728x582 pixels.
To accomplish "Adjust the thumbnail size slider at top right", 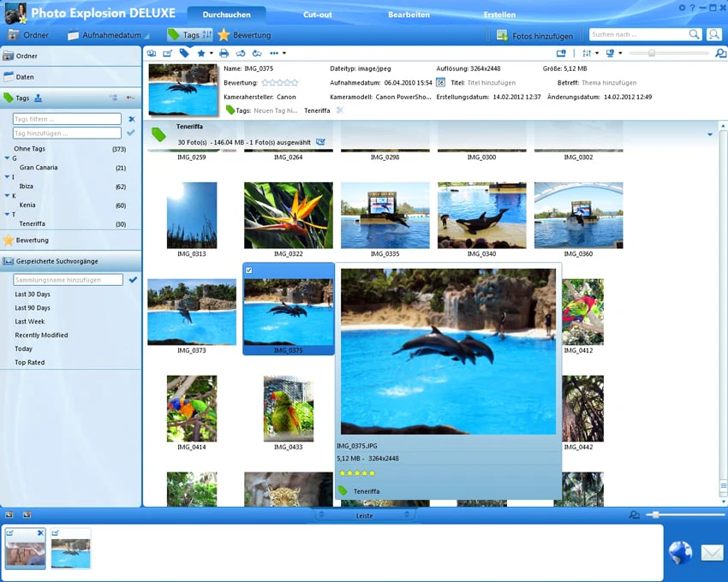I will point(652,53).
